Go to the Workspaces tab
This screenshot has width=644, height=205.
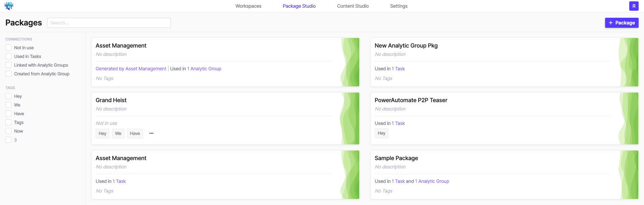tap(248, 6)
